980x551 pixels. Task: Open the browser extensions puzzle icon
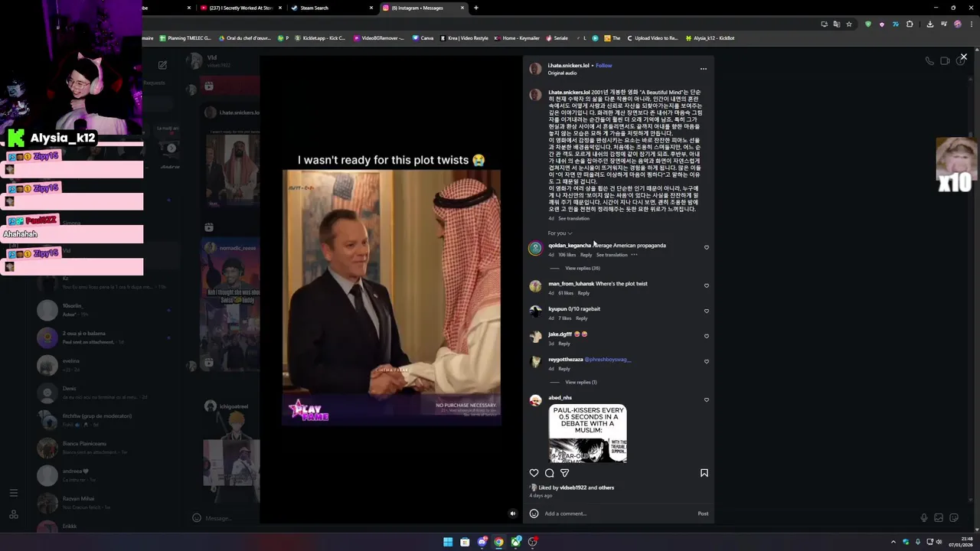pyautogui.click(x=910, y=24)
